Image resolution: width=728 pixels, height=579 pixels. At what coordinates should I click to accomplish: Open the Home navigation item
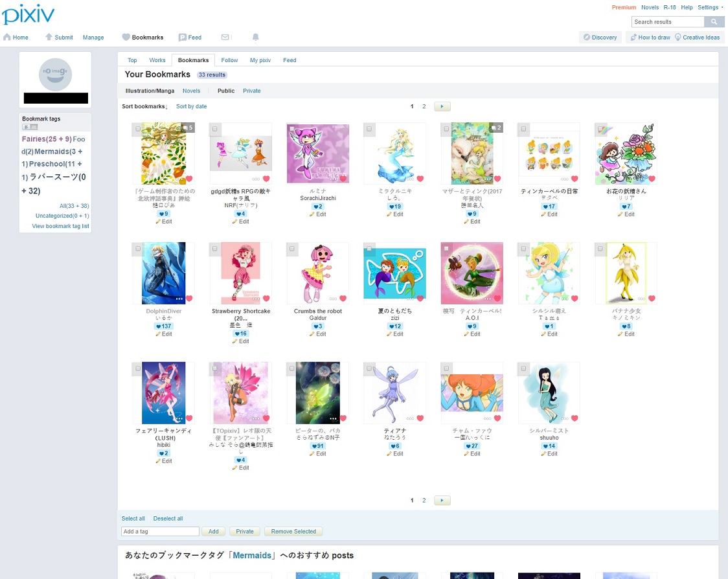click(16, 37)
